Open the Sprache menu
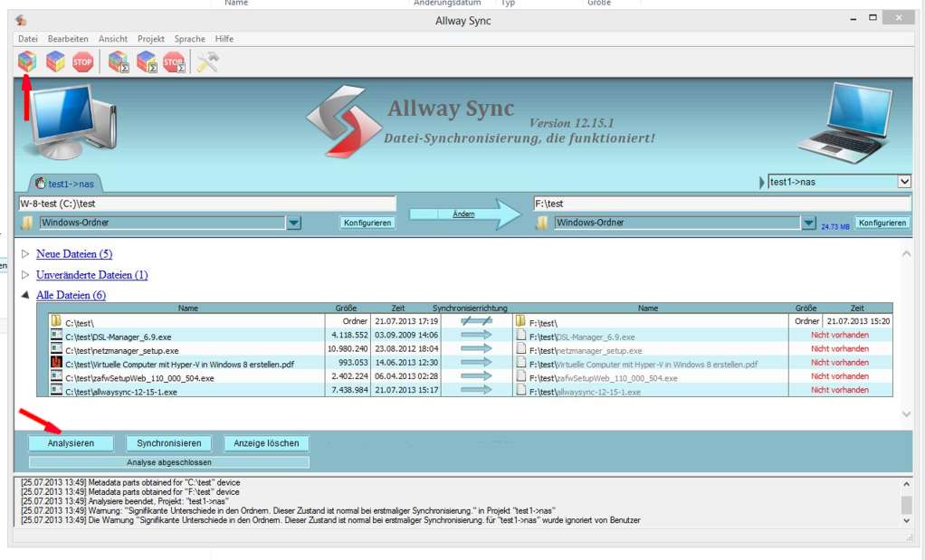 (x=190, y=39)
